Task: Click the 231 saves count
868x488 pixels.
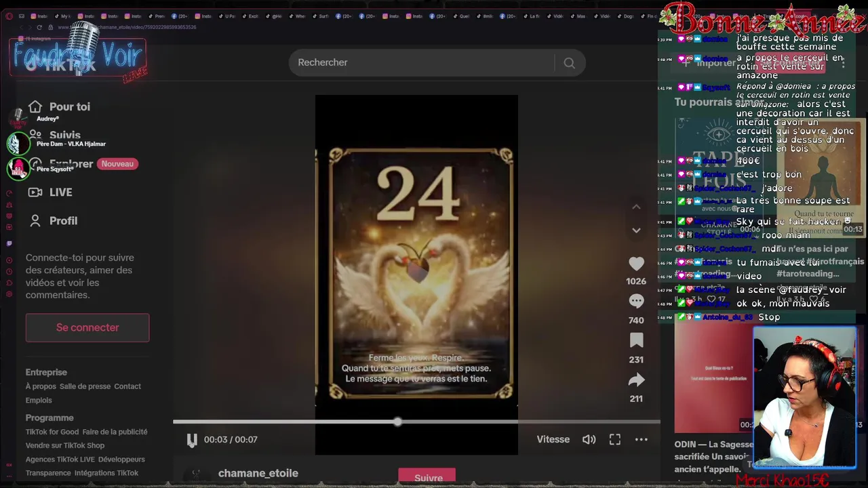Action: click(636, 360)
